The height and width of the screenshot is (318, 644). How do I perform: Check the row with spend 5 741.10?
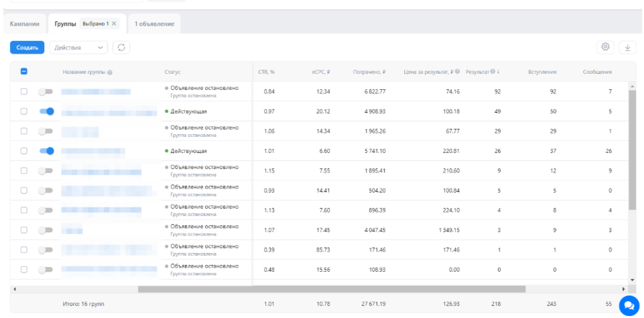pyautogui.click(x=24, y=150)
